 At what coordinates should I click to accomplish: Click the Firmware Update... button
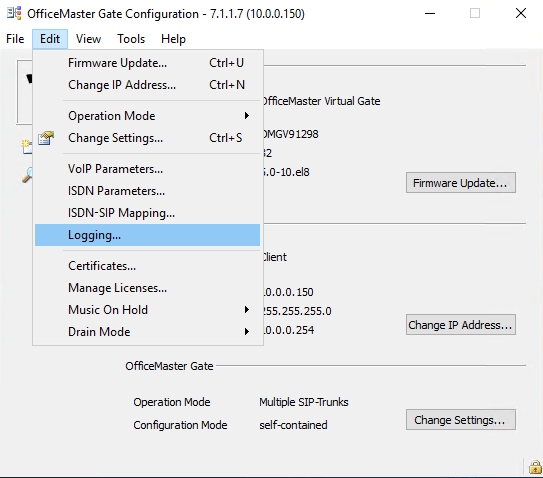tap(461, 183)
